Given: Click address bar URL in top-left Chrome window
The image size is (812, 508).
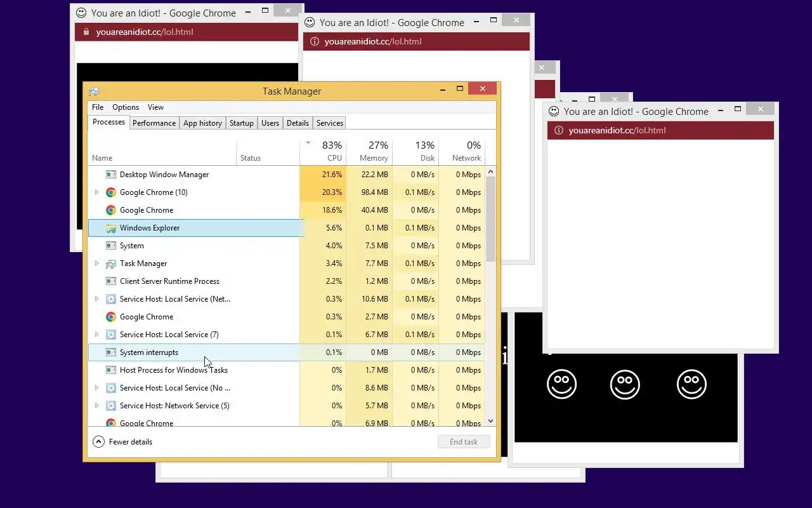Looking at the screenshot, I should [x=145, y=32].
